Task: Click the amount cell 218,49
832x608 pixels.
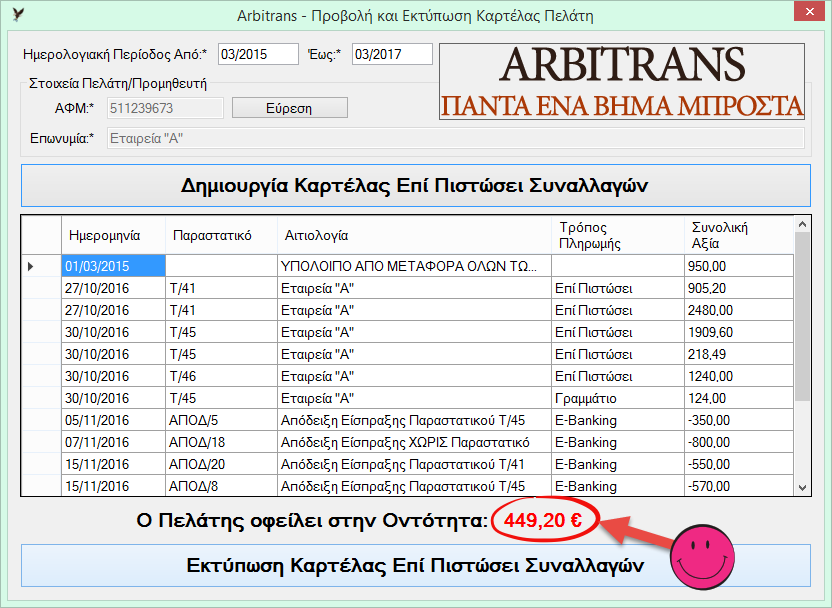Action: (x=739, y=354)
